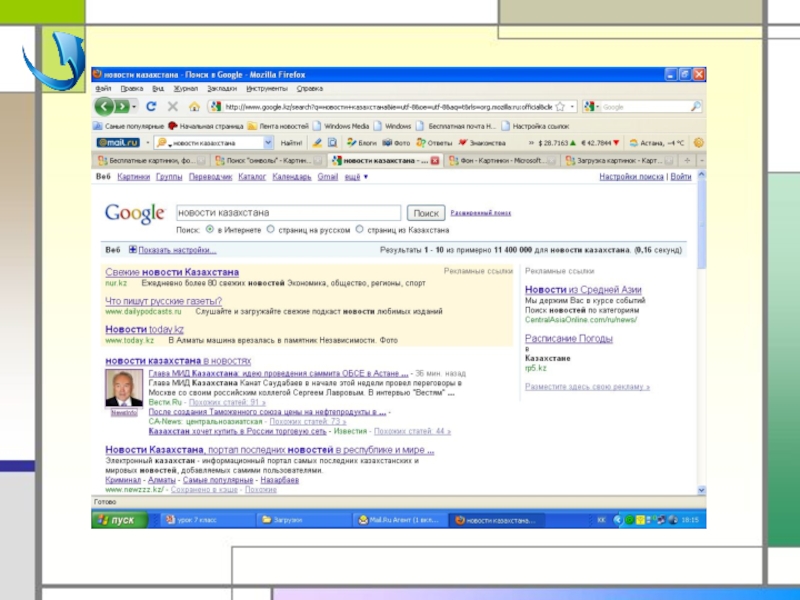
Task: Select the 'страниц из Казахстана' radio option
Action: coord(360,230)
